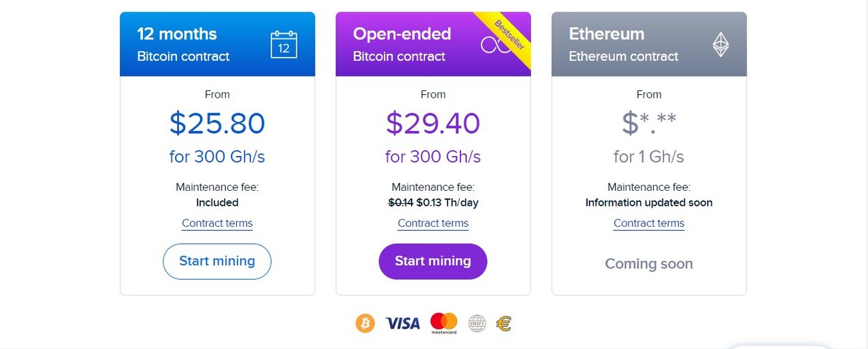This screenshot has height=349, width=868.
Task: Select the Open-ended Bitcoin contract header
Action: coord(433,44)
